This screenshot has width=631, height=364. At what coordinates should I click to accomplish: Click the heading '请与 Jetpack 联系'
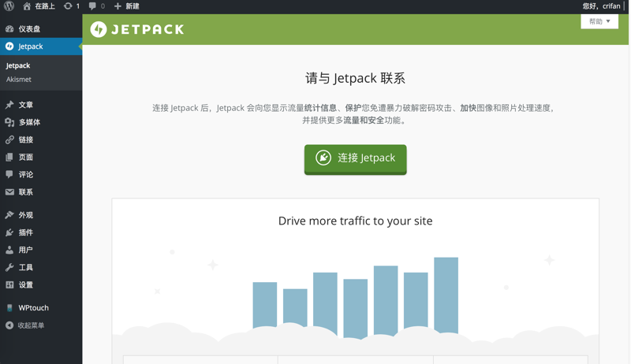coord(356,78)
